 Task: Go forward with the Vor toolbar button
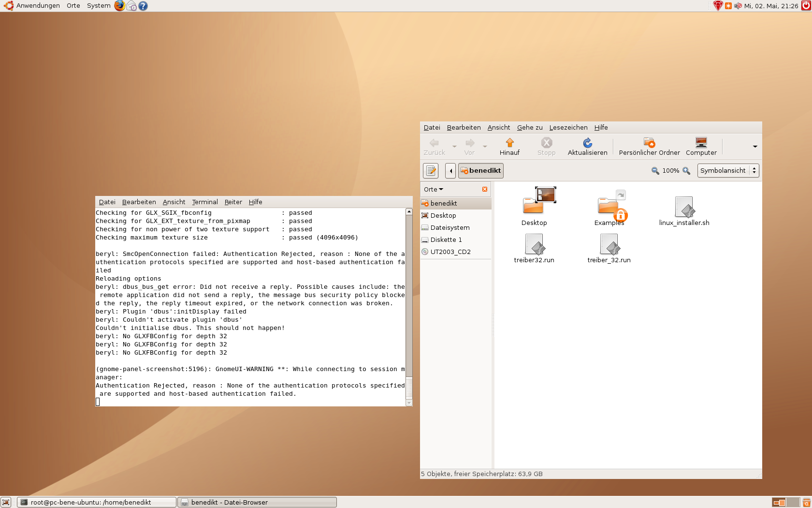coord(469,147)
